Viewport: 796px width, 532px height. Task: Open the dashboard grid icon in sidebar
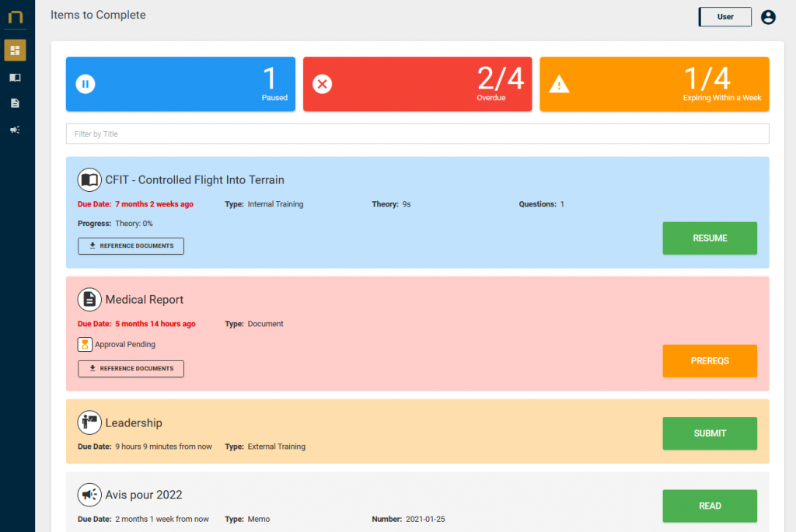tap(16, 50)
